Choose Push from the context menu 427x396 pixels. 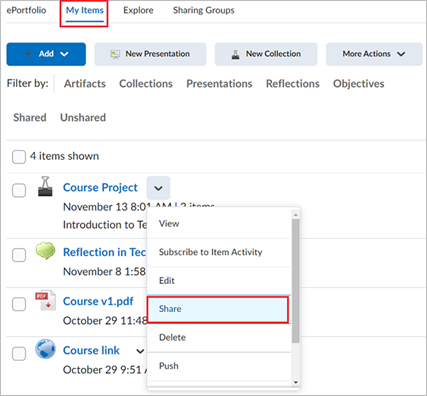click(x=219, y=366)
